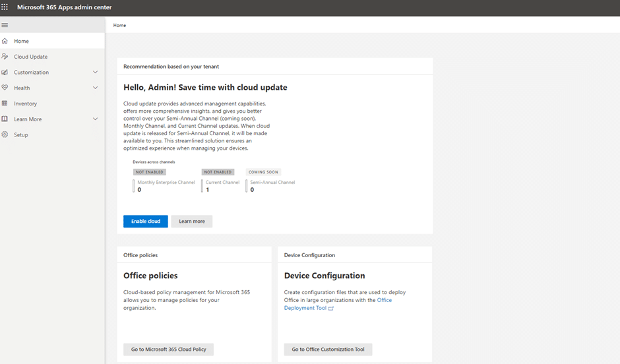
Task: Click the Customization sidebar icon
Action: pos(5,73)
